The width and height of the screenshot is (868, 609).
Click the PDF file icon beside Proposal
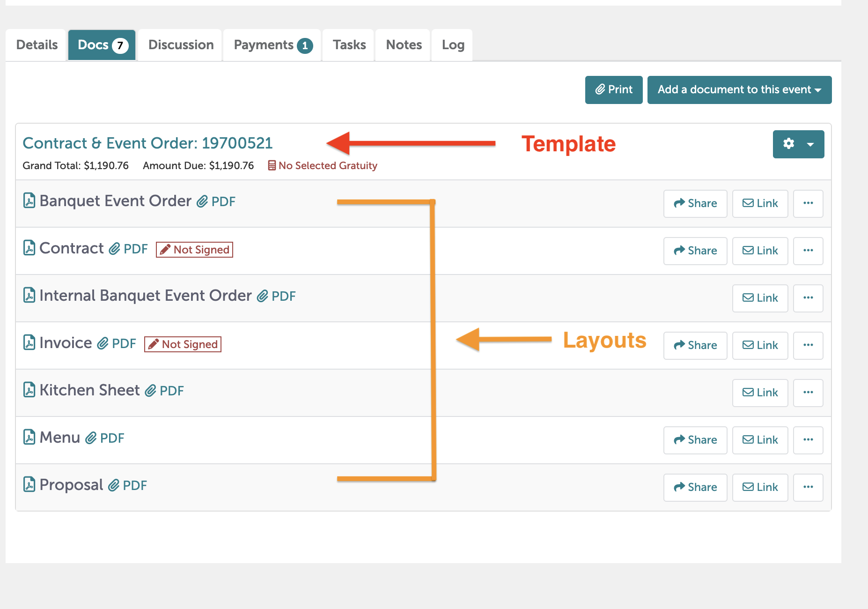[29, 485]
